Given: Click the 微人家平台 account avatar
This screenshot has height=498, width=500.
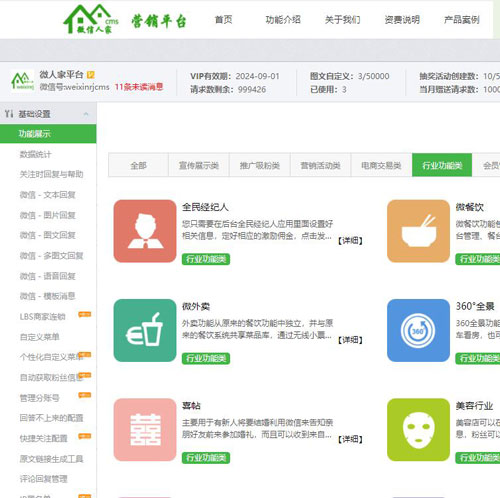Looking at the screenshot, I should [x=22, y=81].
